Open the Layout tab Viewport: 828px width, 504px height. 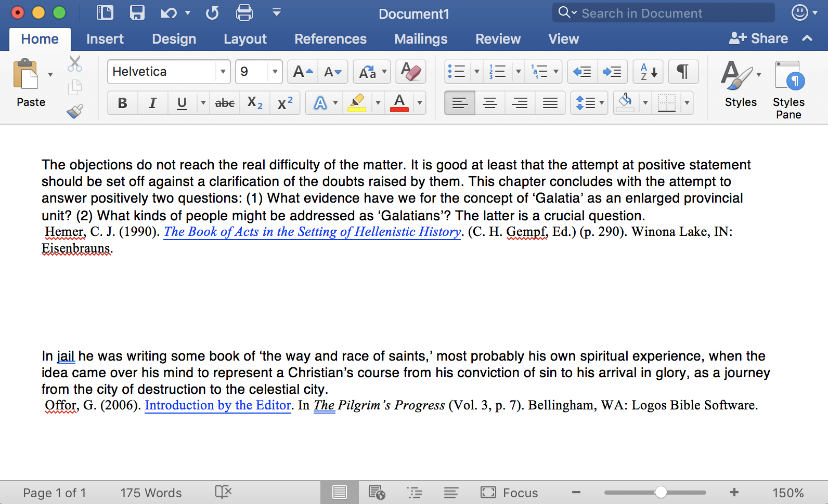[x=245, y=39]
